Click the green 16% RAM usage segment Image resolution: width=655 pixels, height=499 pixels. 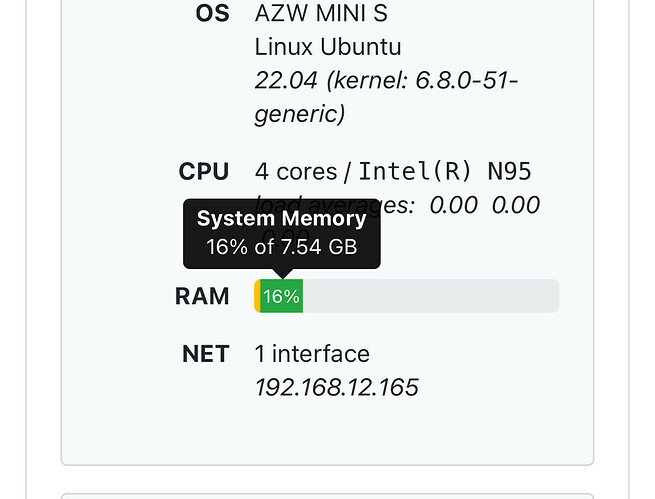282,296
